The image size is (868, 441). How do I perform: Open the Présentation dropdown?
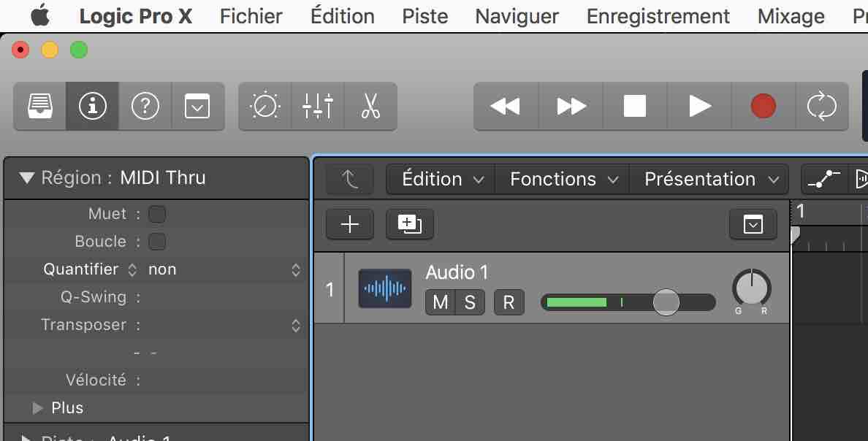coord(709,180)
